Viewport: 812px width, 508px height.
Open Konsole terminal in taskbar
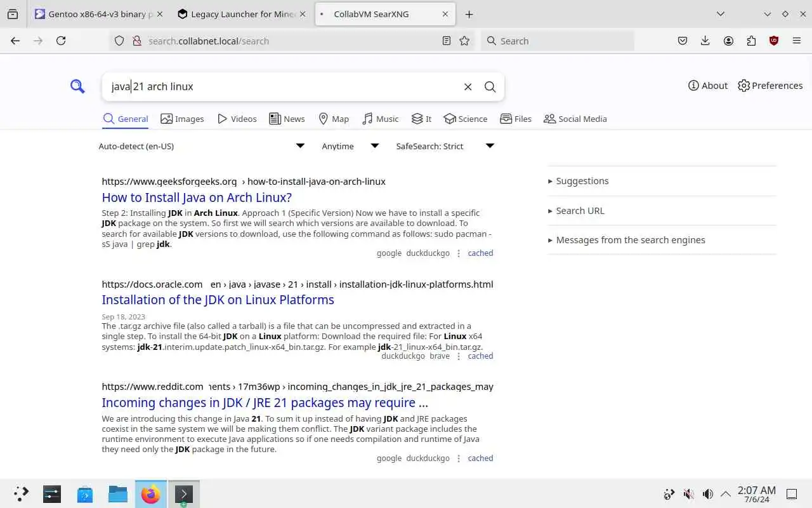click(x=183, y=494)
